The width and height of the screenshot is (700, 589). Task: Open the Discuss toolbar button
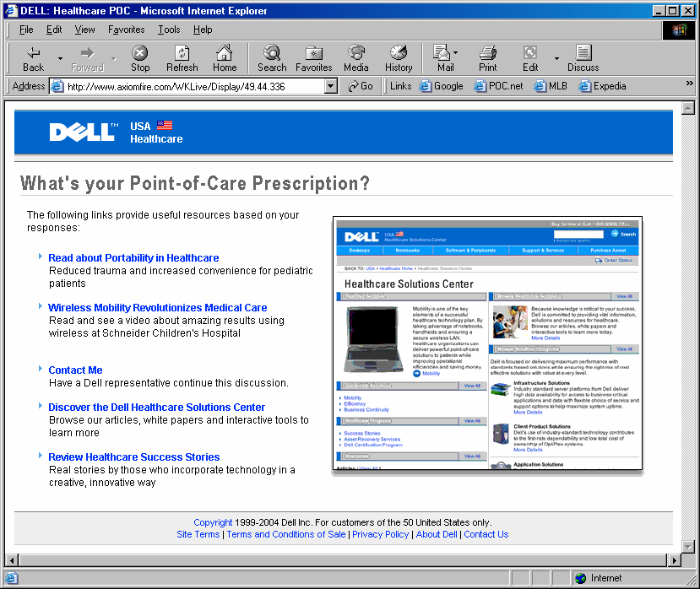[583, 59]
